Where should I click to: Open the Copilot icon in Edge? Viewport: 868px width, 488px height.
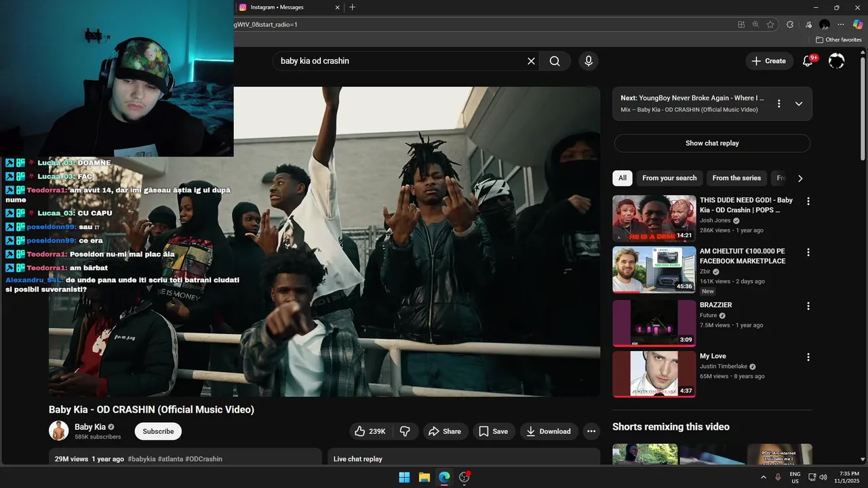(858, 24)
